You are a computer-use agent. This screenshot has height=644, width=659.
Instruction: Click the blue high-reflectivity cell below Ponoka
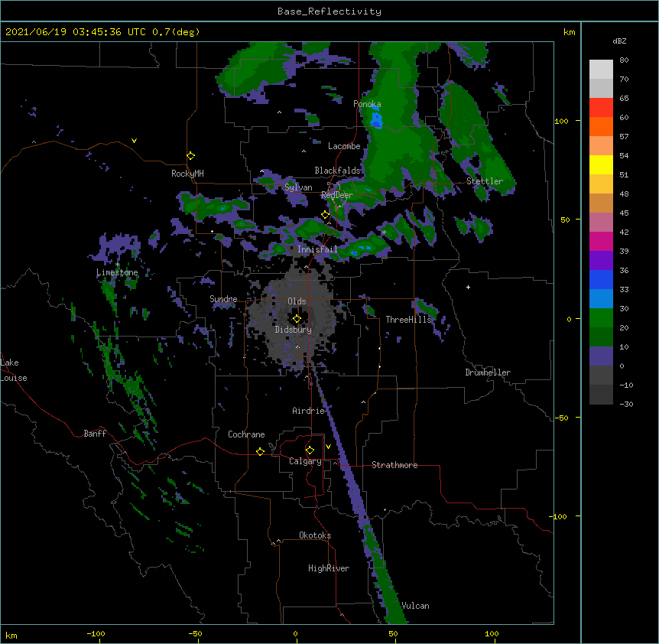click(x=376, y=119)
